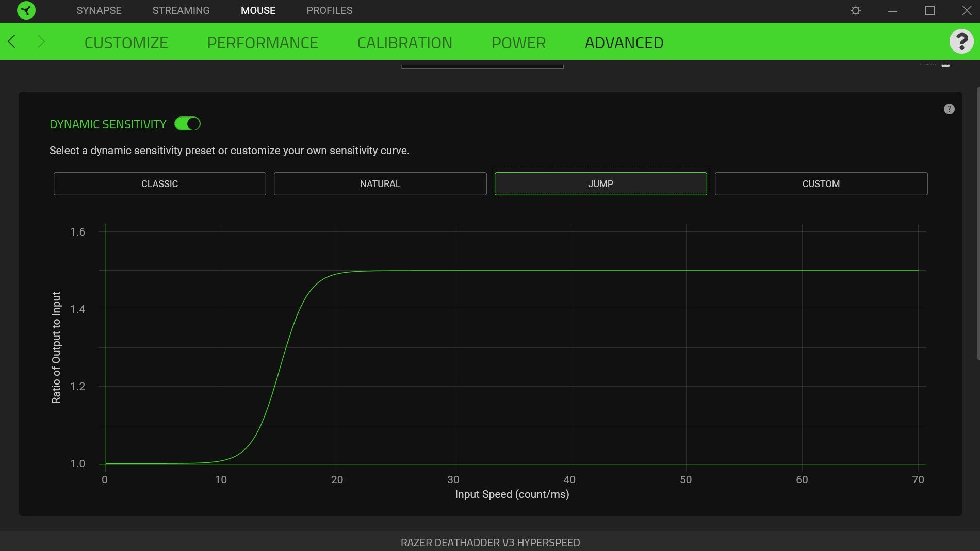Screen dimensions: 980x551
Task: Maximize the Synapse window
Action: 929,11
